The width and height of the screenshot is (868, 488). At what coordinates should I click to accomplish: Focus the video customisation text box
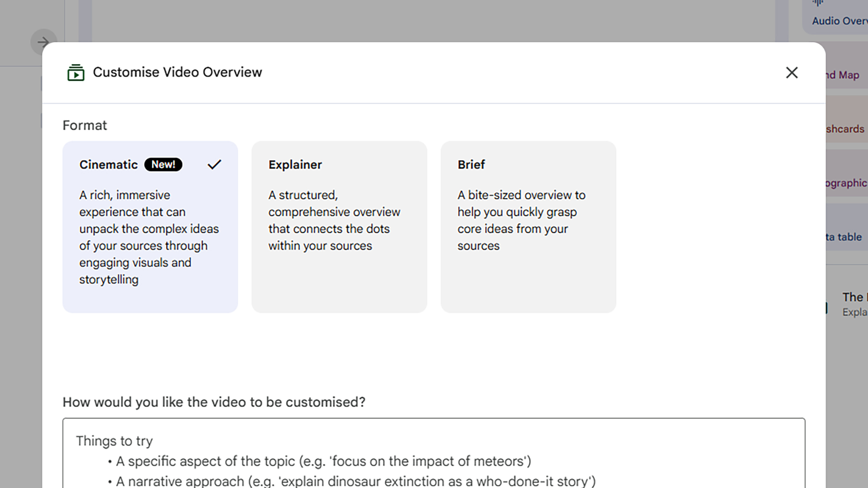(x=434, y=453)
